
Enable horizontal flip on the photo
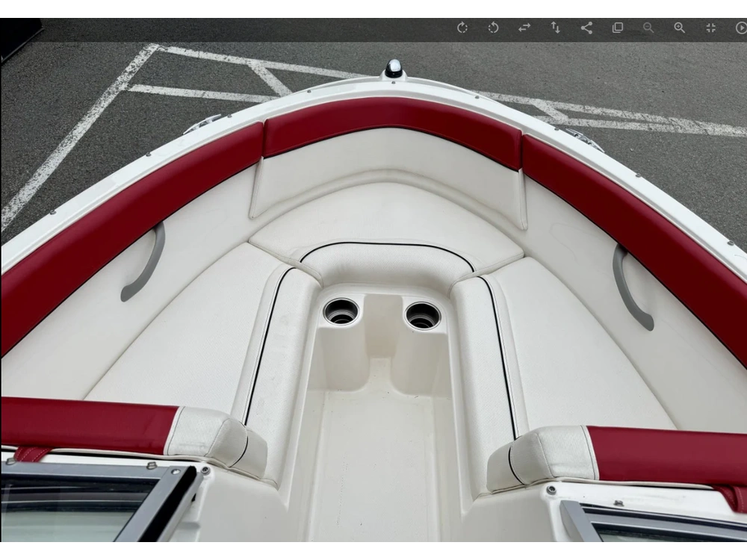pos(524,28)
